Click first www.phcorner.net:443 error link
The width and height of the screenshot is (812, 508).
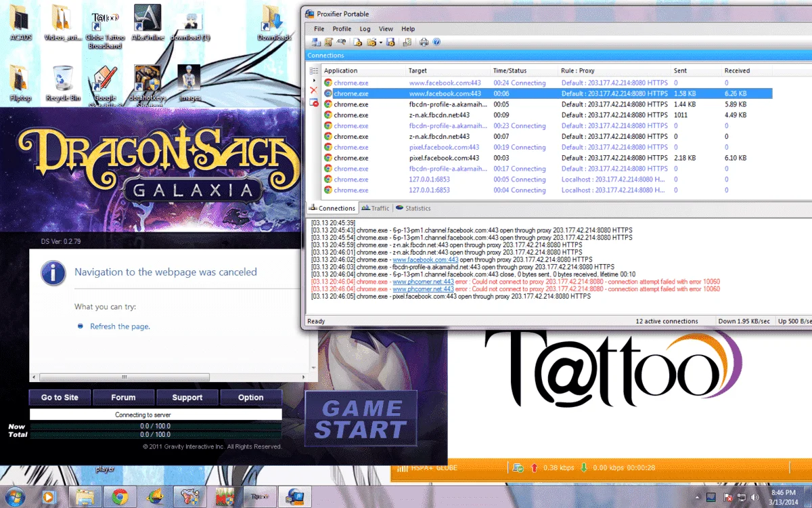pyautogui.click(x=423, y=282)
